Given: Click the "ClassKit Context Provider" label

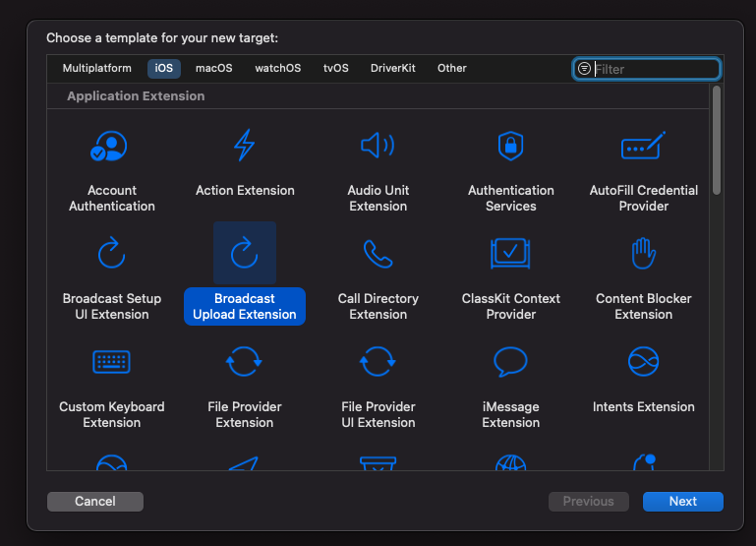Looking at the screenshot, I should 511,306.
